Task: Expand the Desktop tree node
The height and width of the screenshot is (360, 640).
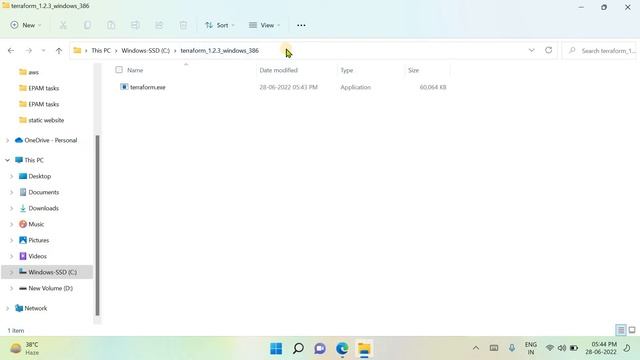Action: pos(11,176)
